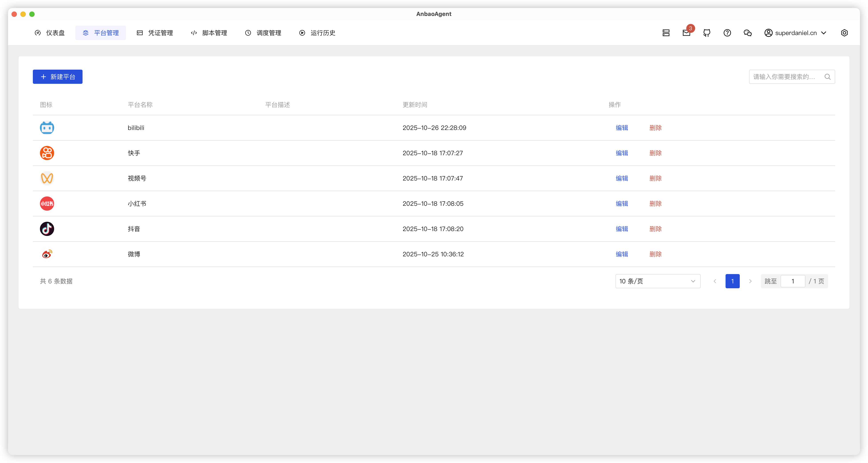Click the 跳至 page number input
Image resolution: width=868 pixels, height=463 pixels.
793,281
